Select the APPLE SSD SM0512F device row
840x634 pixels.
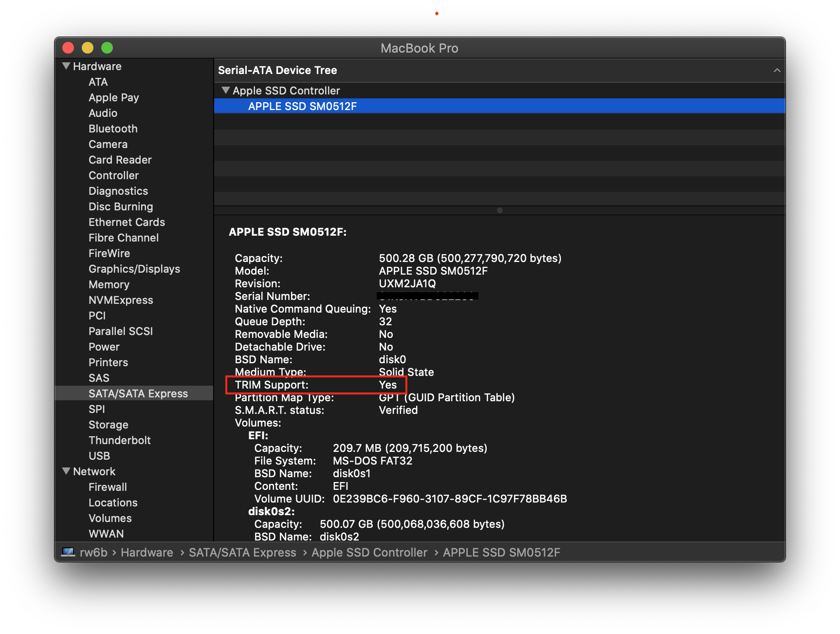point(499,106)
